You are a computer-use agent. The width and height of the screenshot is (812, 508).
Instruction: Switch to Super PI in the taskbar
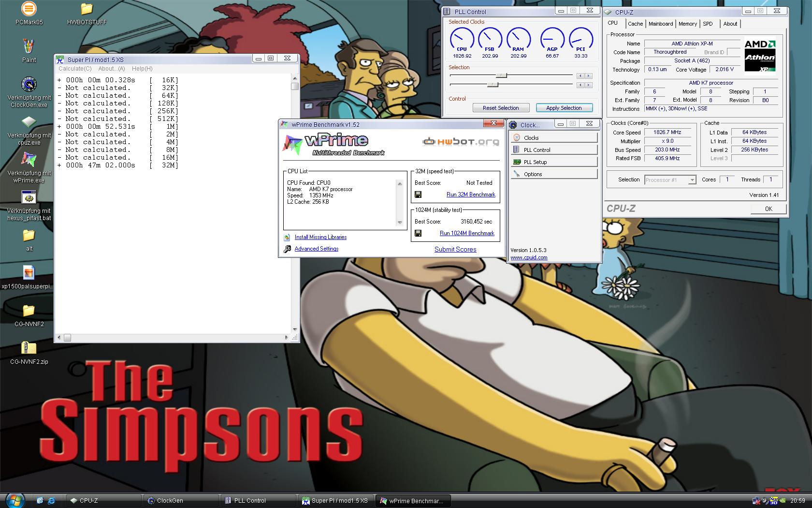pos(336,501)
